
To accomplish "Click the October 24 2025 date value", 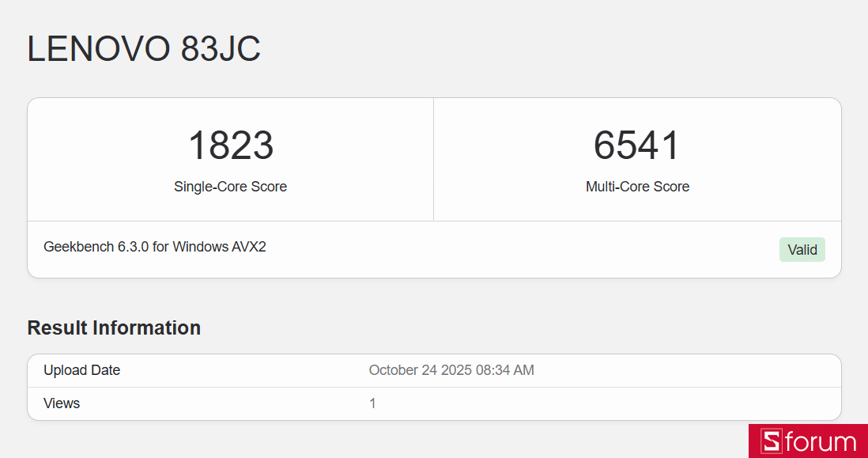I will pyautogui.click(x=418, y=370).
